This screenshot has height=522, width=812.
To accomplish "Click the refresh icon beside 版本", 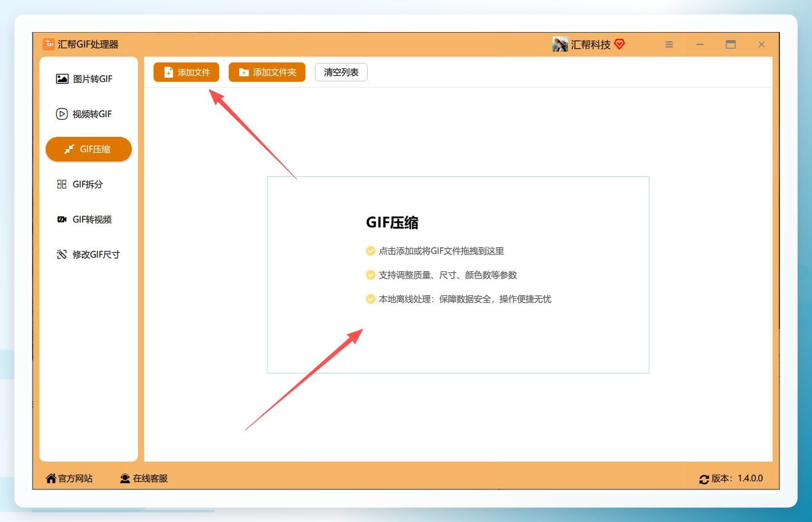I will point(704,479).
